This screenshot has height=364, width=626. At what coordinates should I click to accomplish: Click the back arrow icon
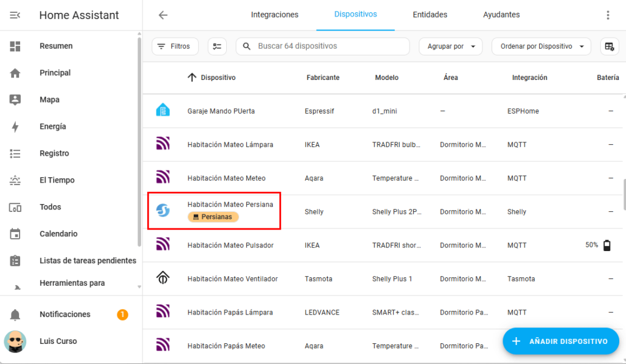(163, 15)
